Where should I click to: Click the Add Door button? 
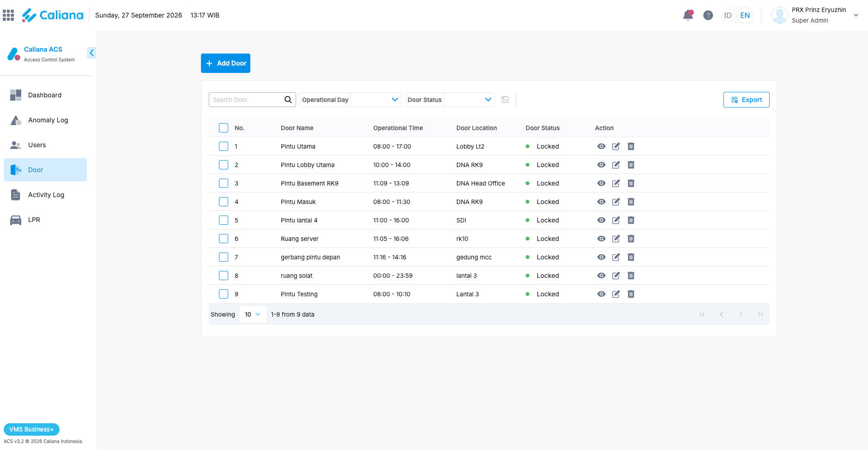225,63
